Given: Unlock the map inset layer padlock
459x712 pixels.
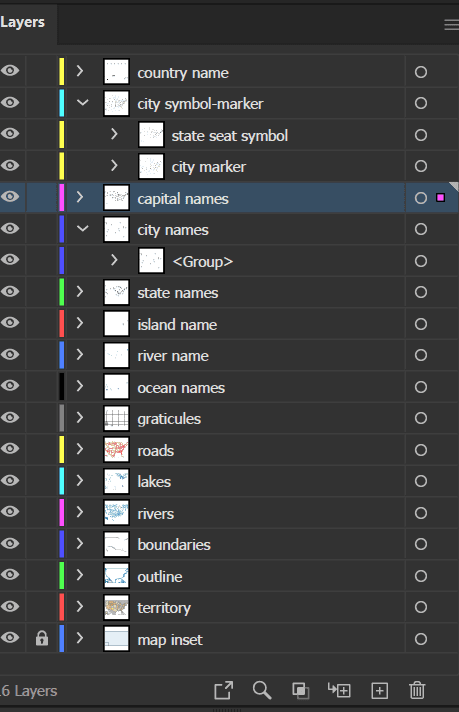Looking at the screenshot, I should coord(42,638).
